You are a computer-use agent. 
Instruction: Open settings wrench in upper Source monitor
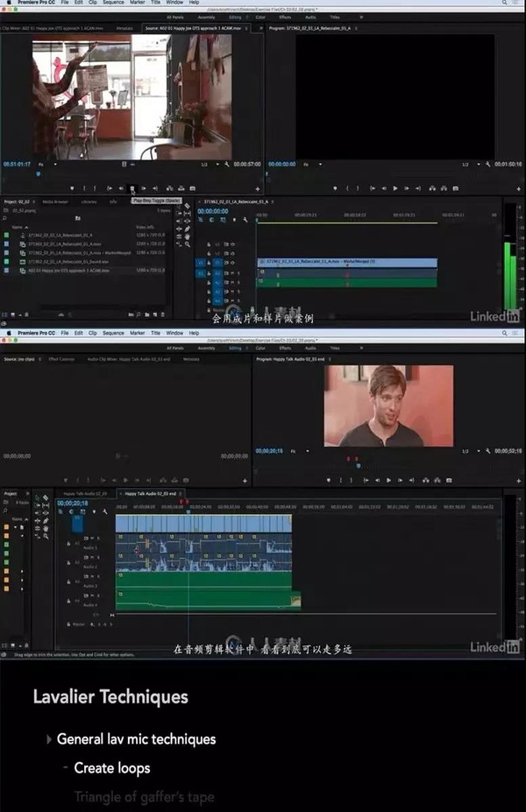226,164
